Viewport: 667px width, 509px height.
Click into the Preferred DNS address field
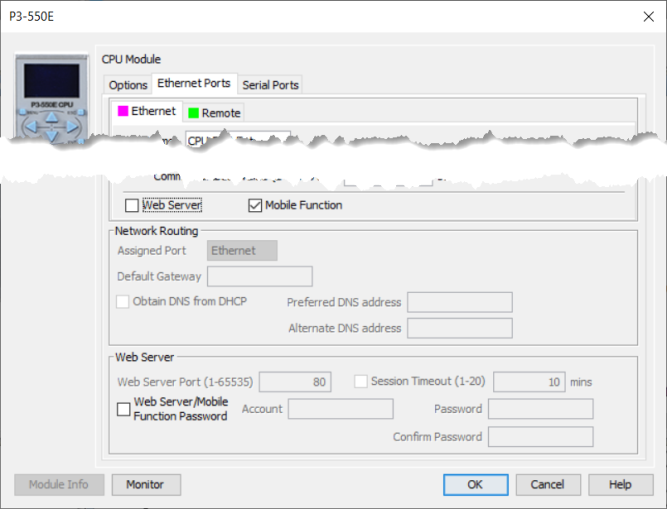click(x=459, y=302)
